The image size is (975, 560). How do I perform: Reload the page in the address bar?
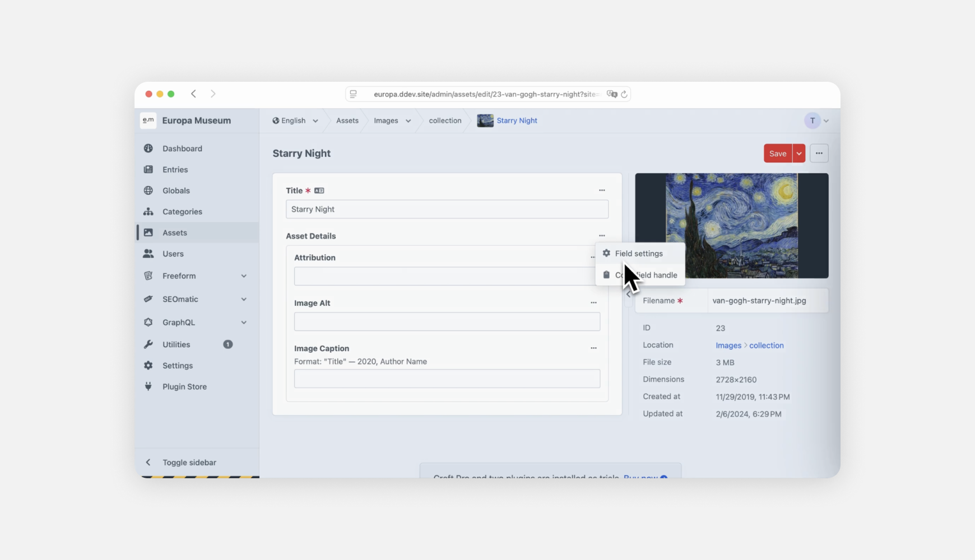624,94
